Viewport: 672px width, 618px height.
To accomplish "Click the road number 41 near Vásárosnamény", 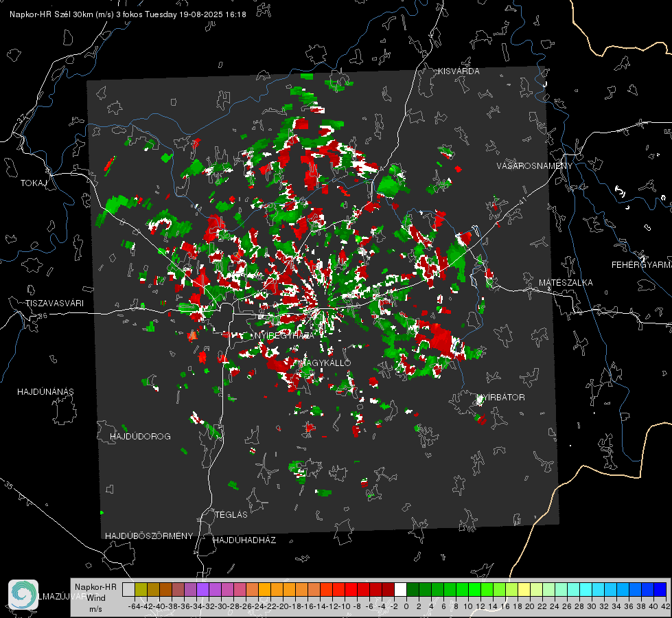I will pos(522,201).
